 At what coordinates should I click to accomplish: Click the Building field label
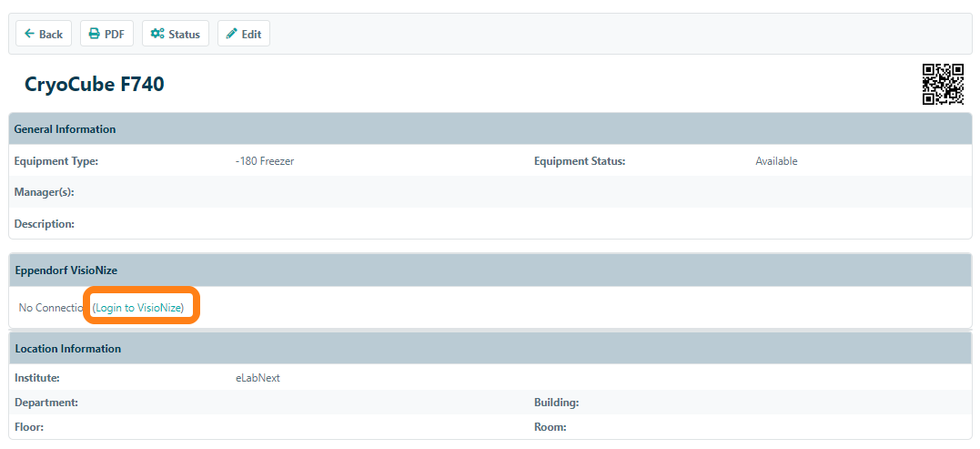(556, 403)
